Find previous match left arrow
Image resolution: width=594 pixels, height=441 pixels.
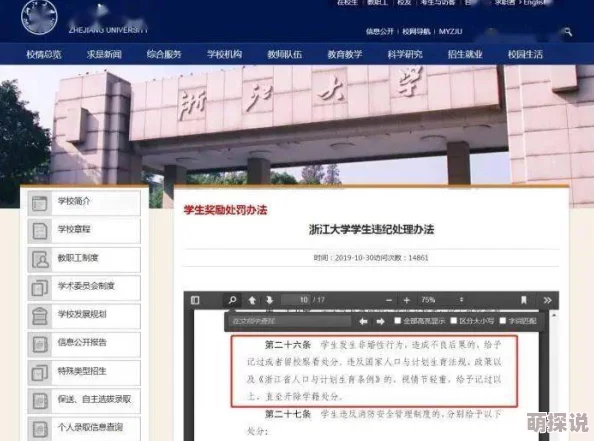click(363, 321)
